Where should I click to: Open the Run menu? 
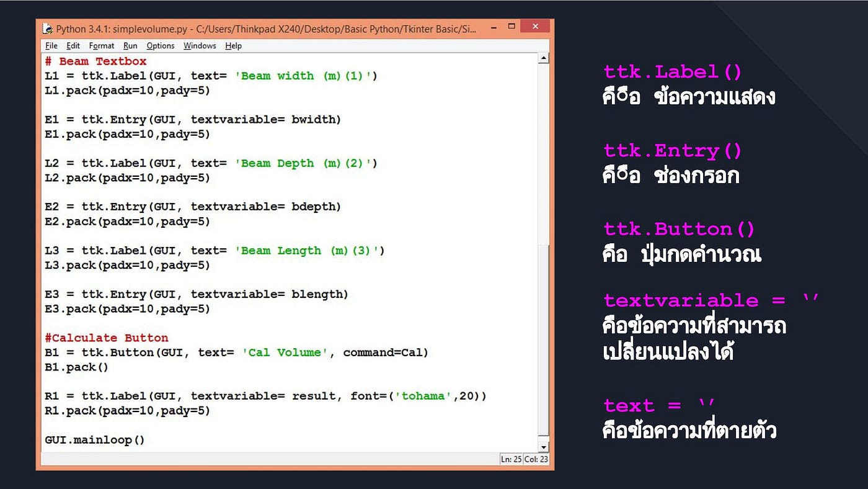[130, 45]
